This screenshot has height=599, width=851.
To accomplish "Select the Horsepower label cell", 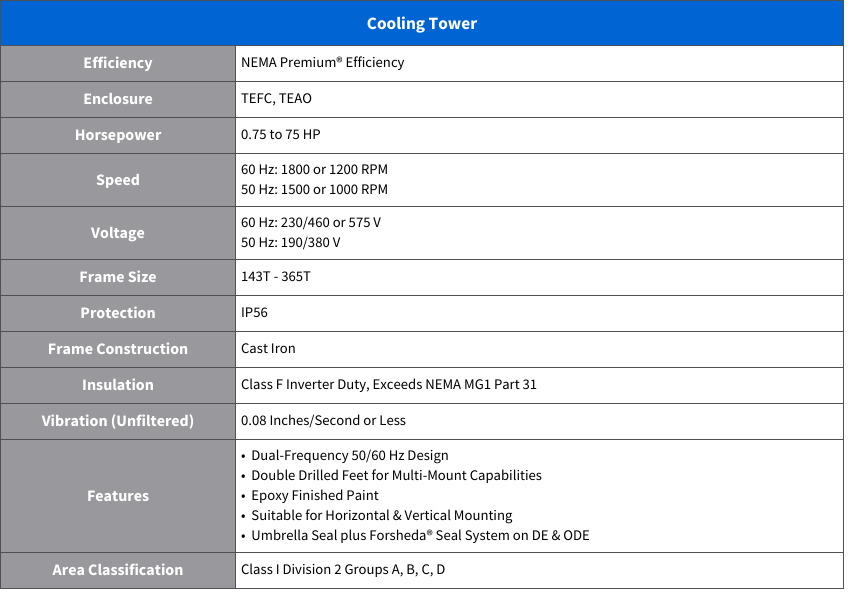I will coord(118,135).
